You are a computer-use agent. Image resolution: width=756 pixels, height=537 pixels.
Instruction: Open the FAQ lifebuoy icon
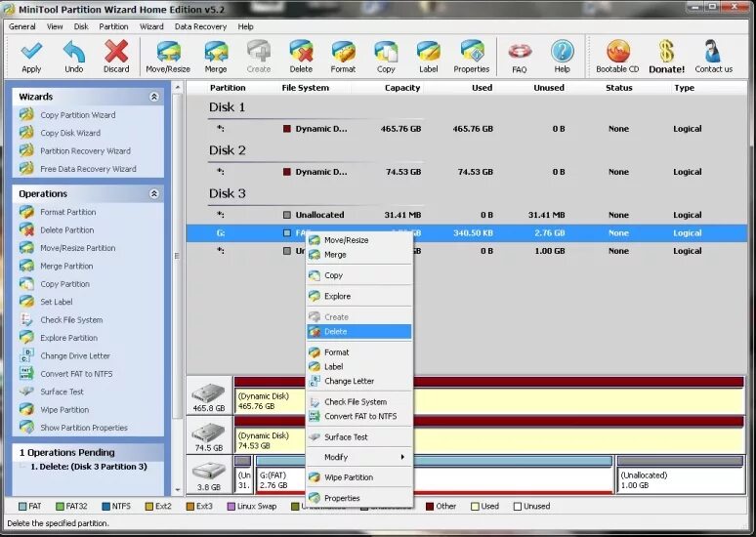pyautogui.click(x=520, y=52)
